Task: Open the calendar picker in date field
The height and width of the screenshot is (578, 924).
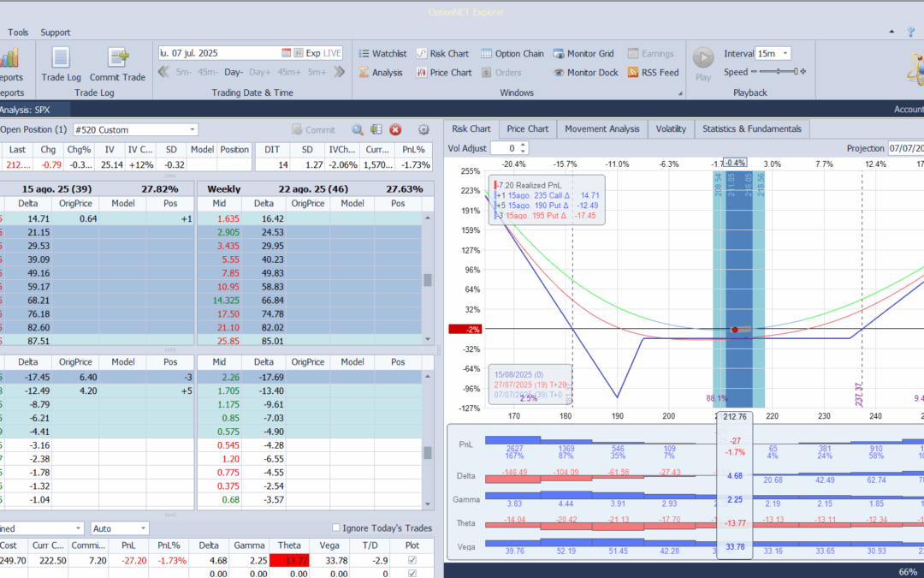Action: click(286, 53)
